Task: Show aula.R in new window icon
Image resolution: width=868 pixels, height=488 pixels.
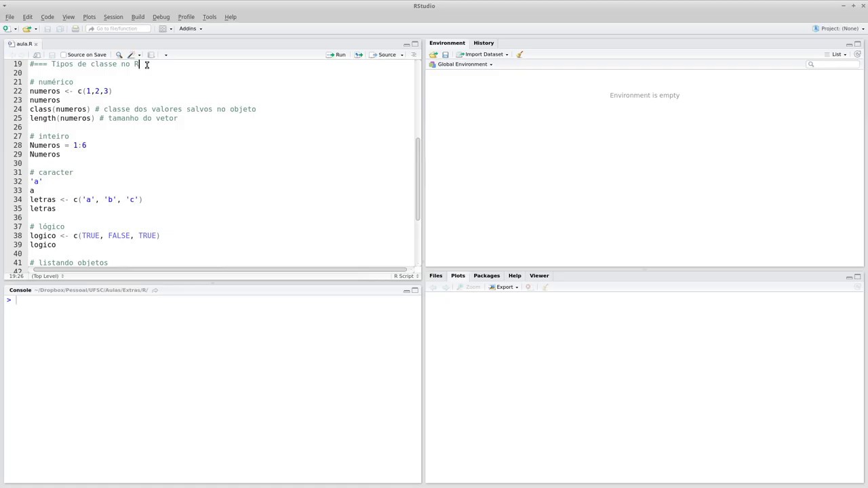Action: click(x=37, y=55)
